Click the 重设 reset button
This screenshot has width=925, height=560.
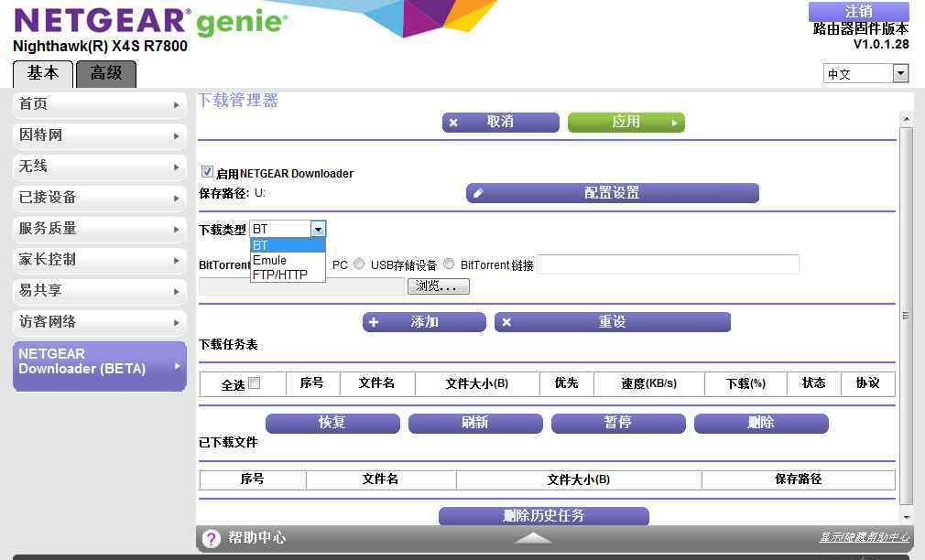point(613,322)
